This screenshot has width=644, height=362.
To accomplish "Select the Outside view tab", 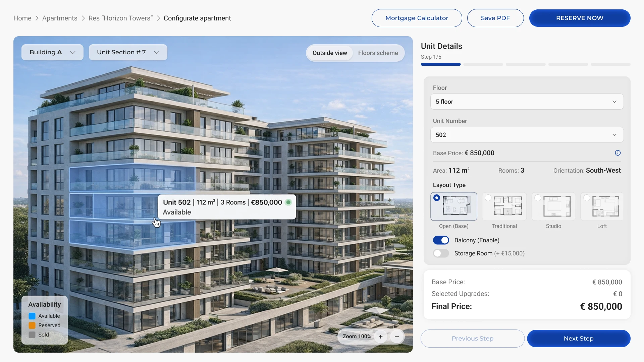I will point(330,53).
